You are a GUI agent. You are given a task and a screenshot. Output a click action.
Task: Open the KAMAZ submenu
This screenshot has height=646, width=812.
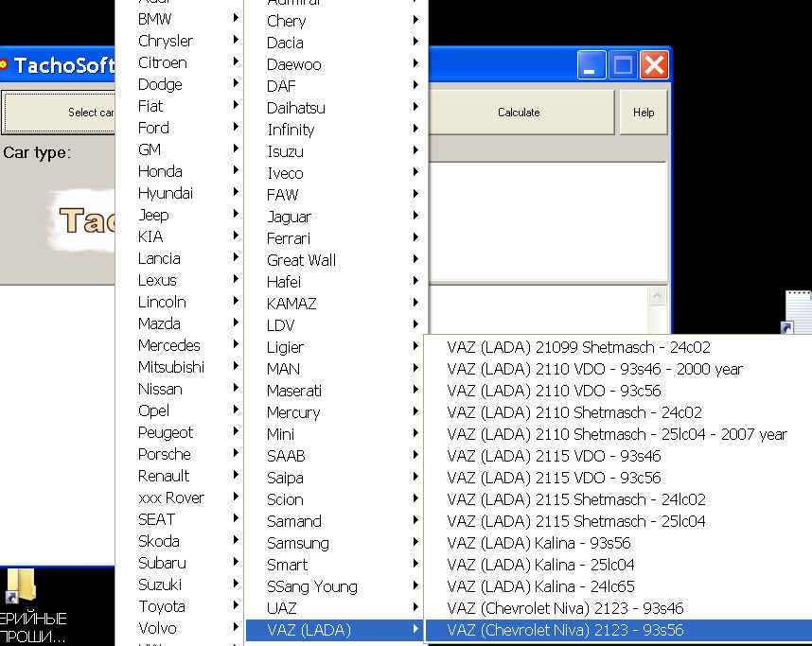point(335,304)
